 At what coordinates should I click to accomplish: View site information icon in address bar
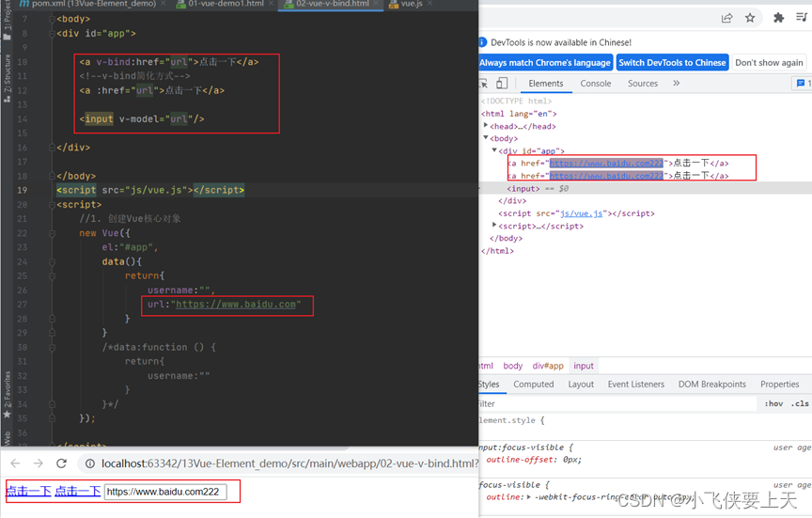[x=89, y=463]
